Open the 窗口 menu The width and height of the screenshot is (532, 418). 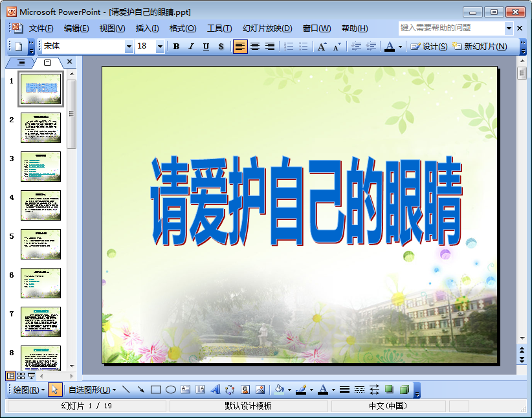[317, 28]
